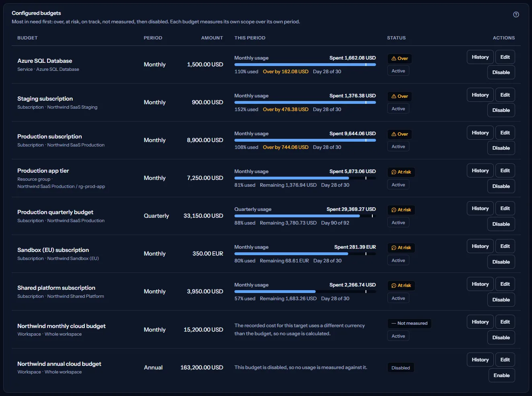Click the Shared platform subscription usage bar

pyautogui.click(x=305, y=291)
